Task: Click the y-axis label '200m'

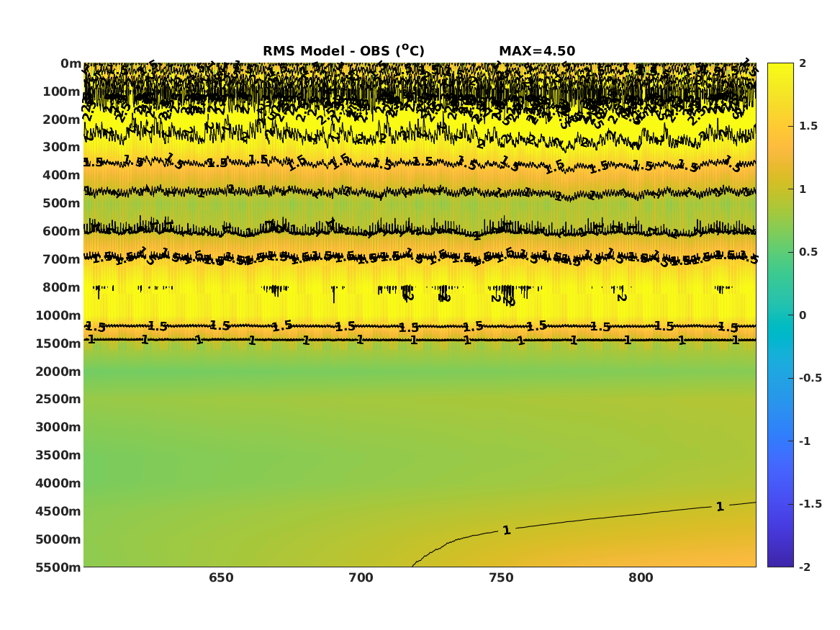Action: 62,120
